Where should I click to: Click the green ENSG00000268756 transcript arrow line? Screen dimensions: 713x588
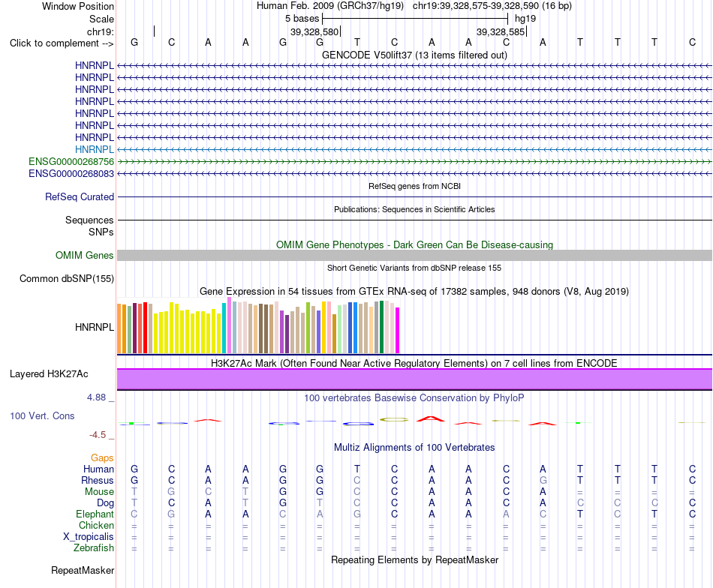click(x=414, y=161)
